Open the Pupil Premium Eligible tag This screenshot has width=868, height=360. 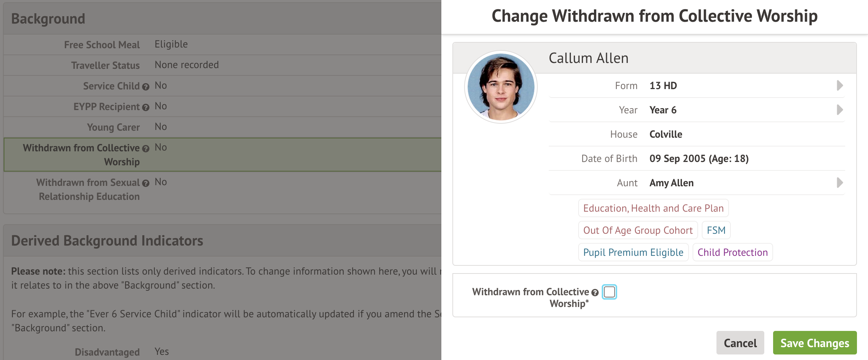point(633,253)
